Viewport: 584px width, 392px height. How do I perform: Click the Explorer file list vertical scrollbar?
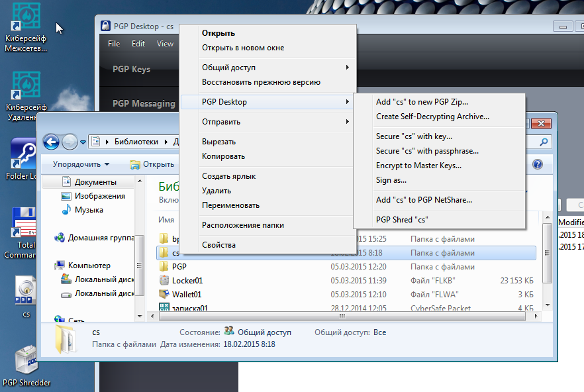pyautogui.click(x=547, y=265)
